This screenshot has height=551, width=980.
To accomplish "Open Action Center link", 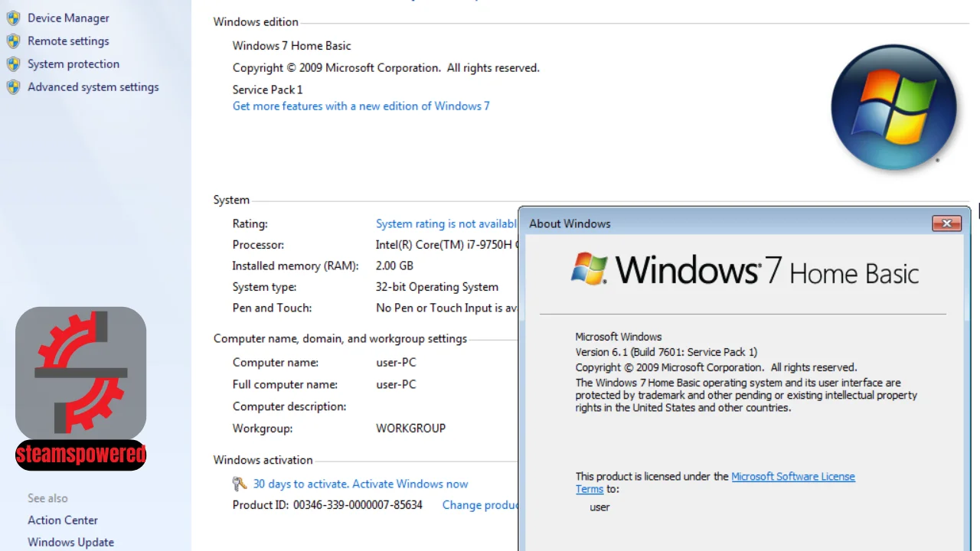I will click(63, 520).
